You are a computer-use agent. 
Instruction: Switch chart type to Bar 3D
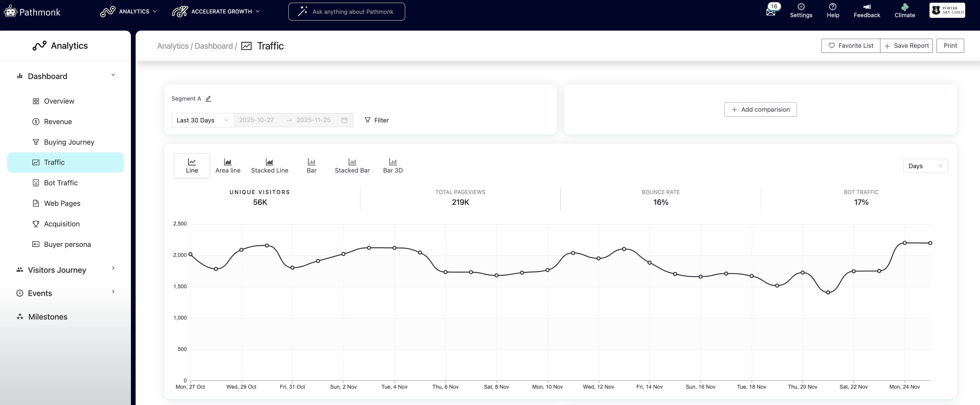pyautogui.click(x=393, y=166)
